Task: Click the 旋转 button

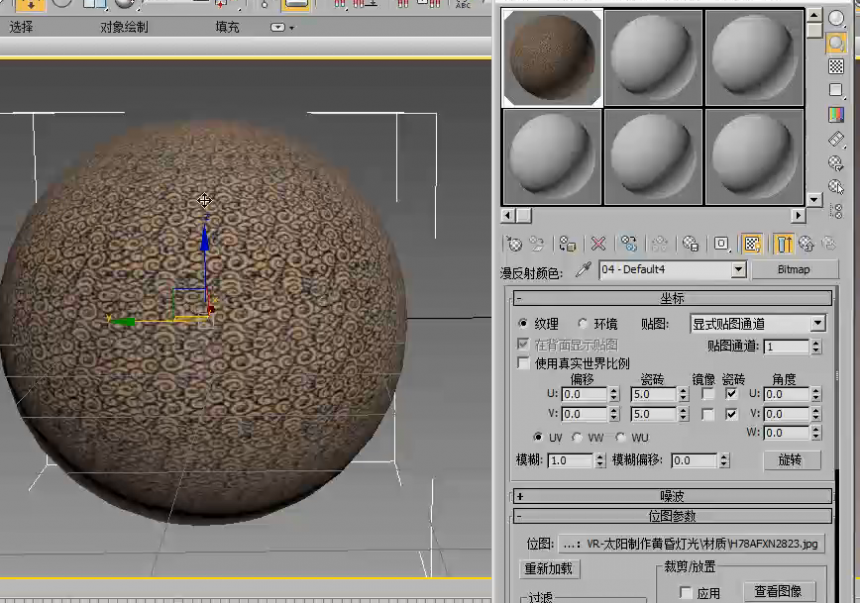Action: (x=791, y=460)
